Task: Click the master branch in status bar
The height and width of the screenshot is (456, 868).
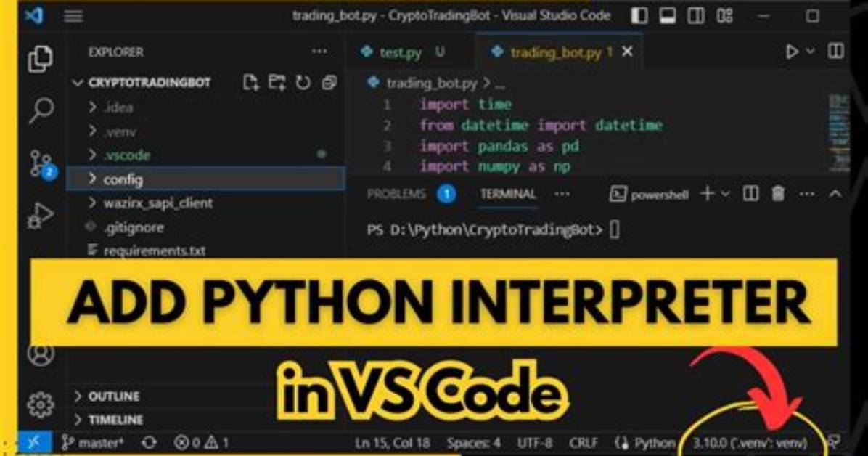Action: [93, 443]
